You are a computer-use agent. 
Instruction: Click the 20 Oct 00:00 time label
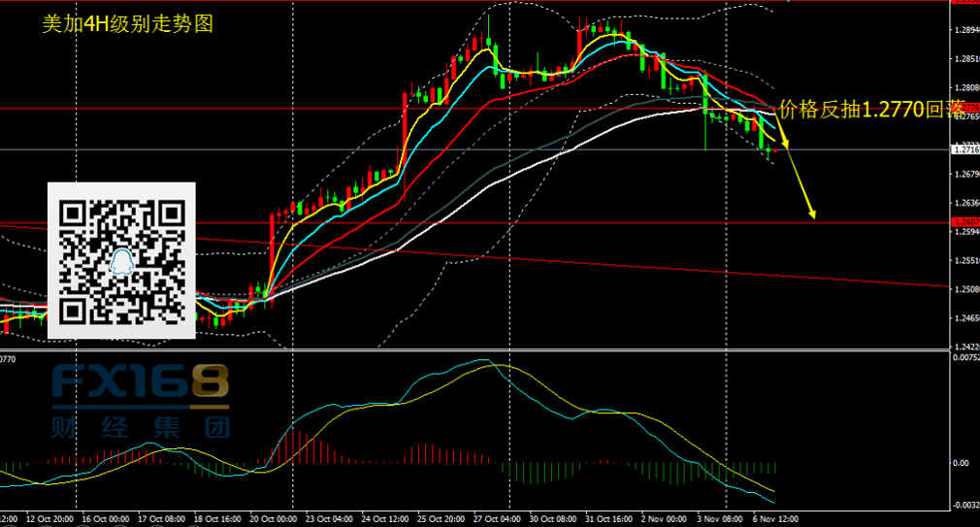[273, 519]
